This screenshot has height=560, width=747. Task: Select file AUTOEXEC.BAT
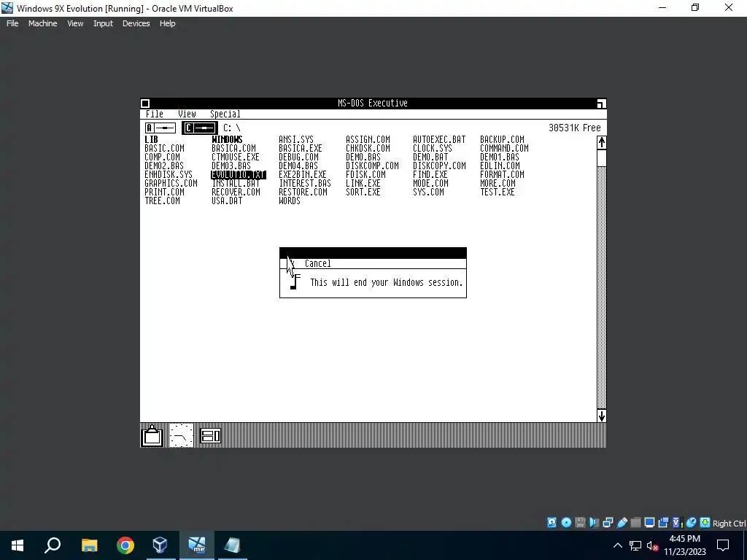438,139
